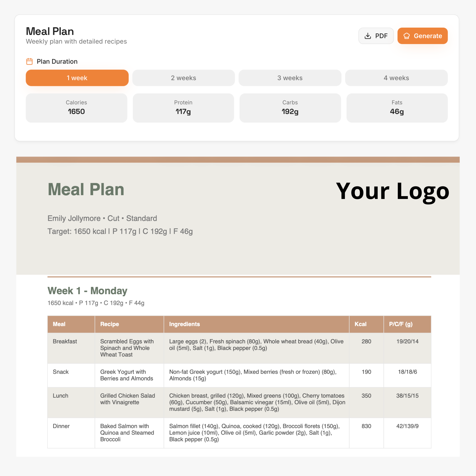Select the 1 week plan duration
This screenshot has width=476, height=476.
point(77,78)
